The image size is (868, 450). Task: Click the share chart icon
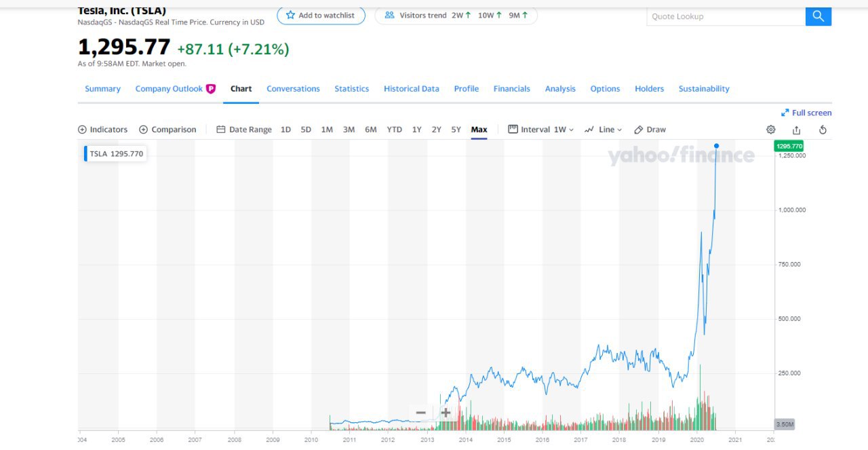point(796,130)
